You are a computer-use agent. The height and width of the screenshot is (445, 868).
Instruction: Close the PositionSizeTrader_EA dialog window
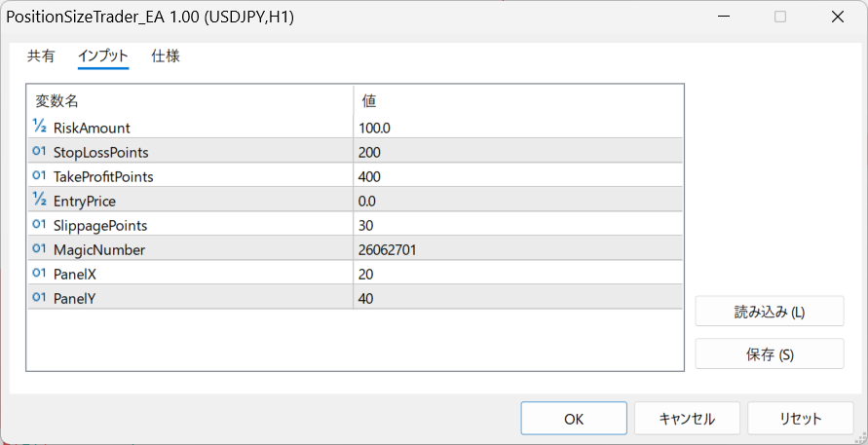click(838, 18)
